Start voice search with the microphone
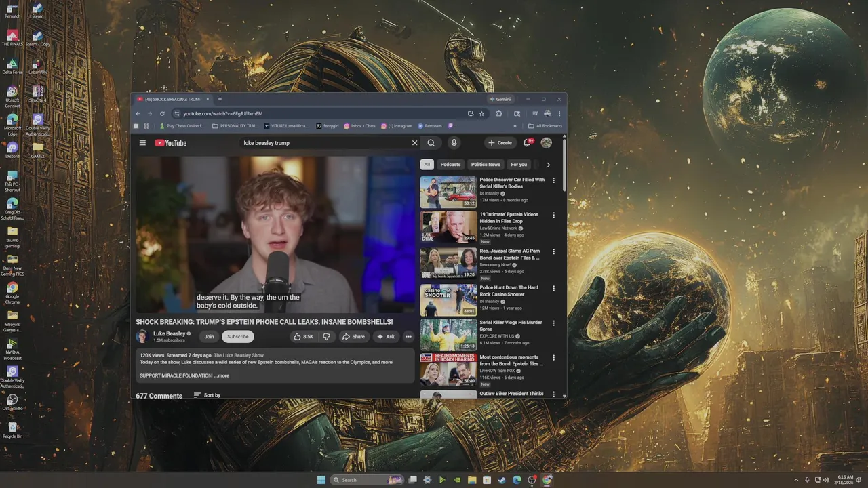Image resolution: width=868 pixels, height=488 pixels. (x=454, y=143)
